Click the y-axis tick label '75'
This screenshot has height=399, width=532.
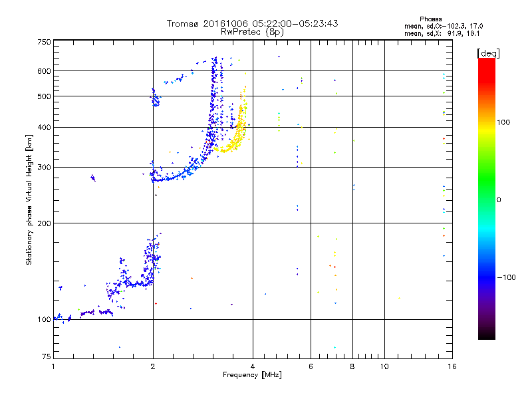coord(47,356)
